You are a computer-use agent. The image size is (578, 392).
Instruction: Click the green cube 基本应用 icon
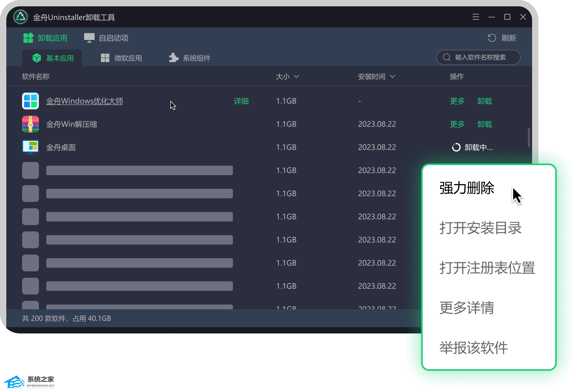click(37, 58)
